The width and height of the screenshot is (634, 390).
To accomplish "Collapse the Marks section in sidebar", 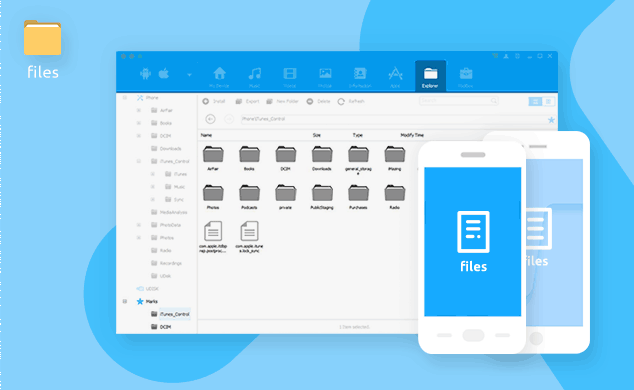I will click(125, 301).
